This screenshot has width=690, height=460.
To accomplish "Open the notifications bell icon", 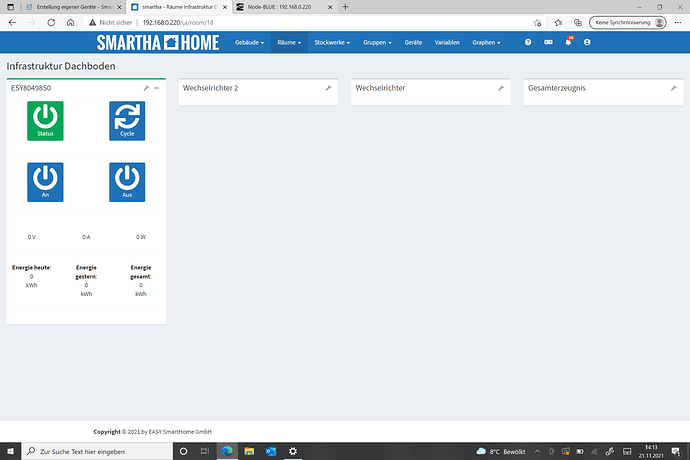I will (x=568, y=43).
